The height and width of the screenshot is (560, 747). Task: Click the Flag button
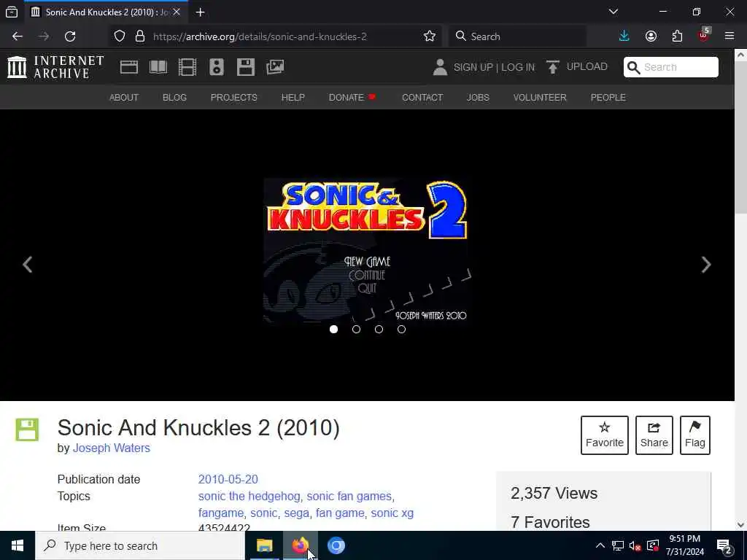tap(695, 435)
